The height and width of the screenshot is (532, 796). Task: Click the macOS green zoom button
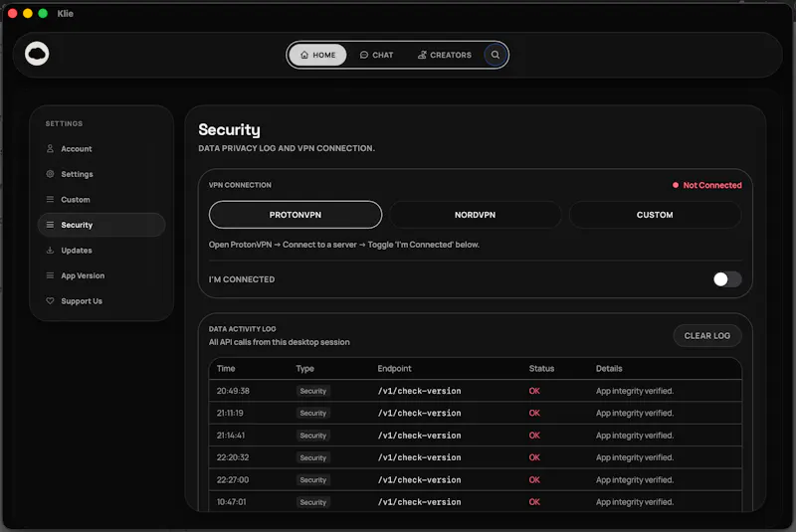point(43,13)
